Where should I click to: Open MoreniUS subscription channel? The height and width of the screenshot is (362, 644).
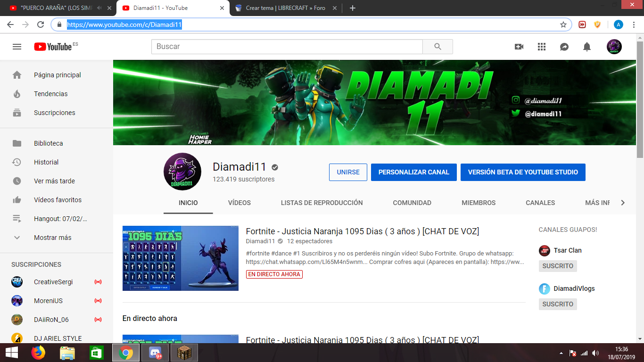pos(57,301)
